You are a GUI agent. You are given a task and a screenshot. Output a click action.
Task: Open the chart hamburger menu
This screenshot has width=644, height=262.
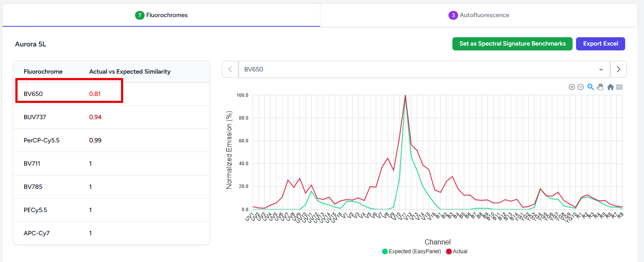(x=619, y=87)
